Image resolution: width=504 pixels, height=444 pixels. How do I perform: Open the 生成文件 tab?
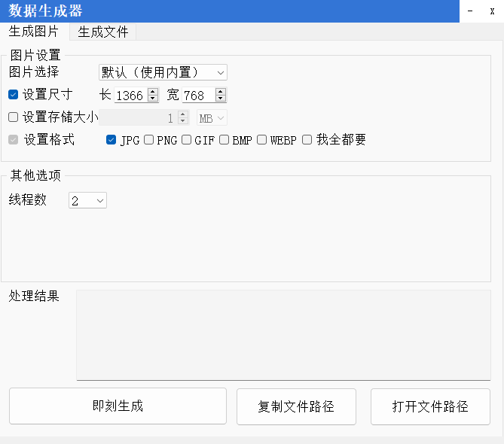[x=103, y=32]
